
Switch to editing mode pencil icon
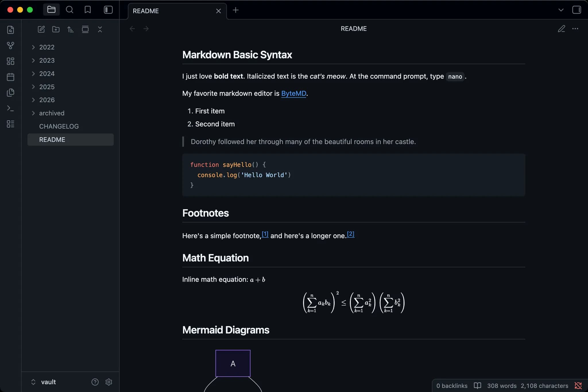point(562,29)
